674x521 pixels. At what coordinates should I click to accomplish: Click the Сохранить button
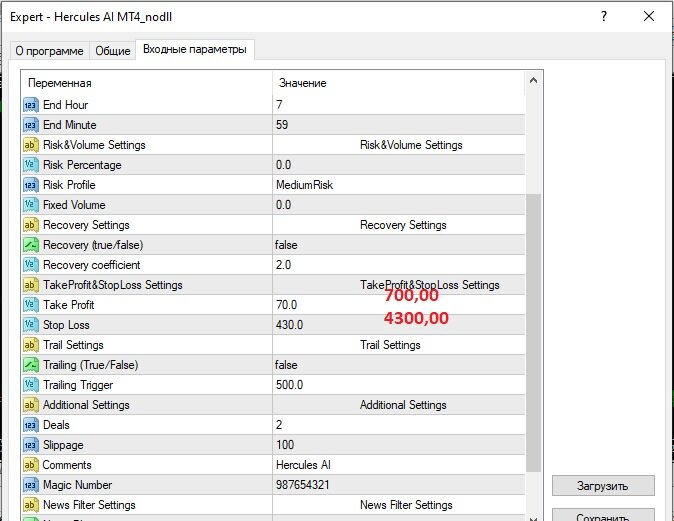point(603,515)
